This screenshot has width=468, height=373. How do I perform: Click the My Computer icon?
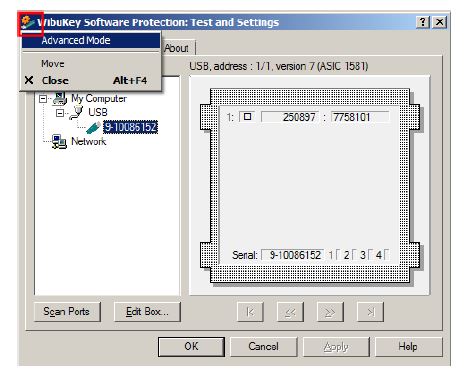tap(60, 98)
